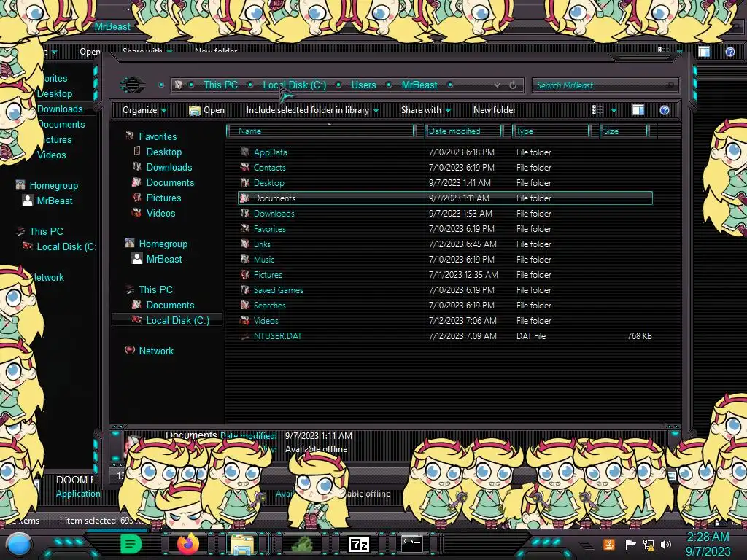747x560 pixels.
Task: Select the Favorites folder in file list
Action: (270, 228)
